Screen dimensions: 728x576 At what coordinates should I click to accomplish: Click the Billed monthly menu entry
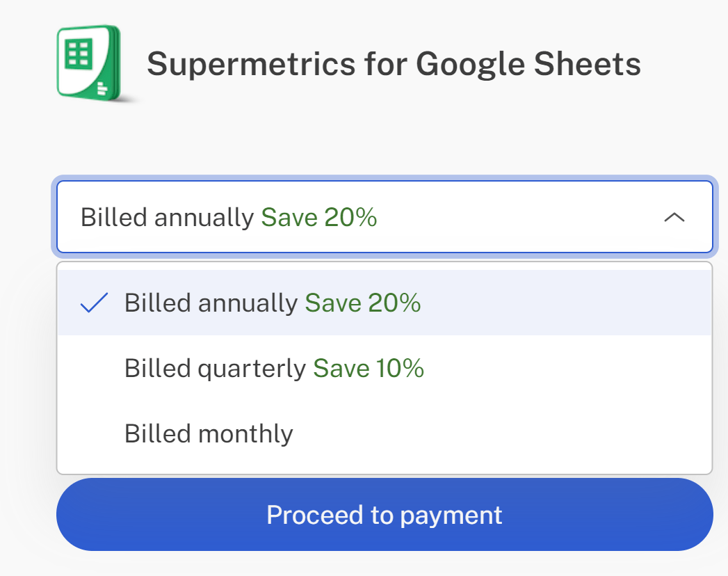tap(209, 433)
